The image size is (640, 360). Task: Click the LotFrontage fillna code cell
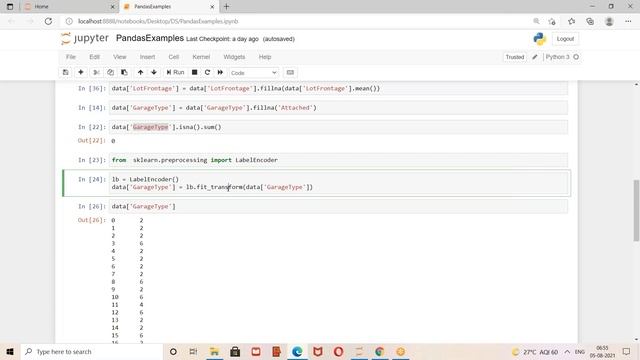(338, 88)
